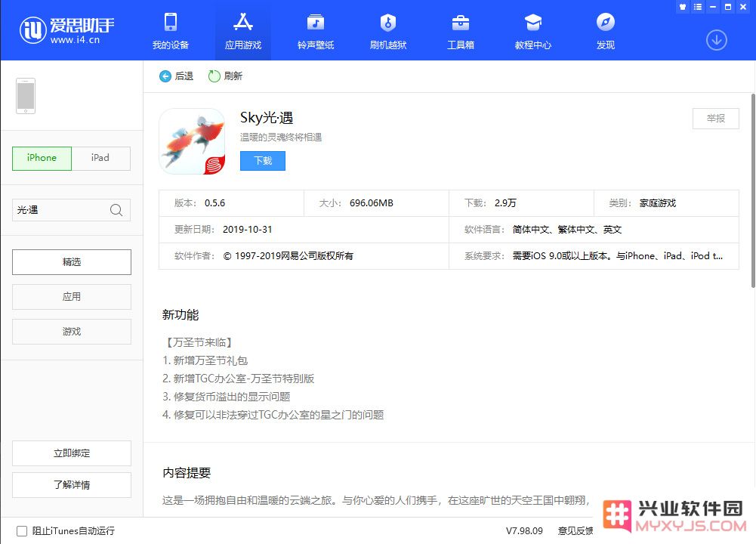Click the app title Sky光·遇

tap(267, 117)
